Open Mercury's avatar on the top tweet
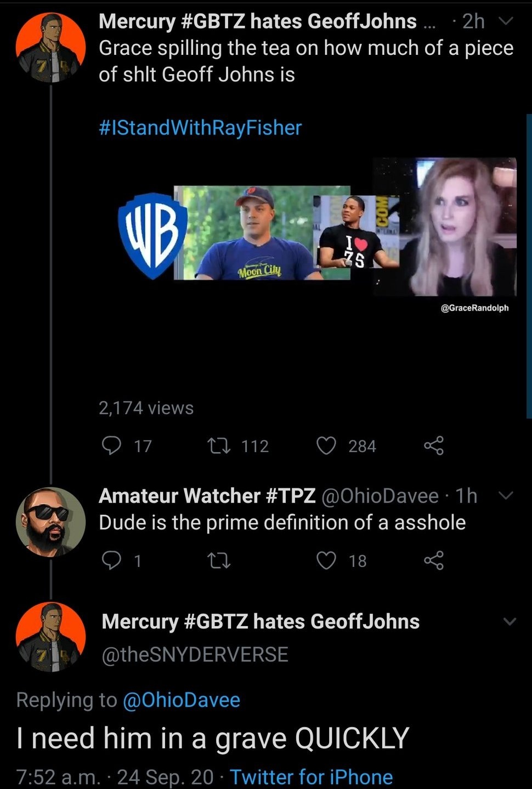Viewport: 532px width, 789px height. [x=50, y=48]
